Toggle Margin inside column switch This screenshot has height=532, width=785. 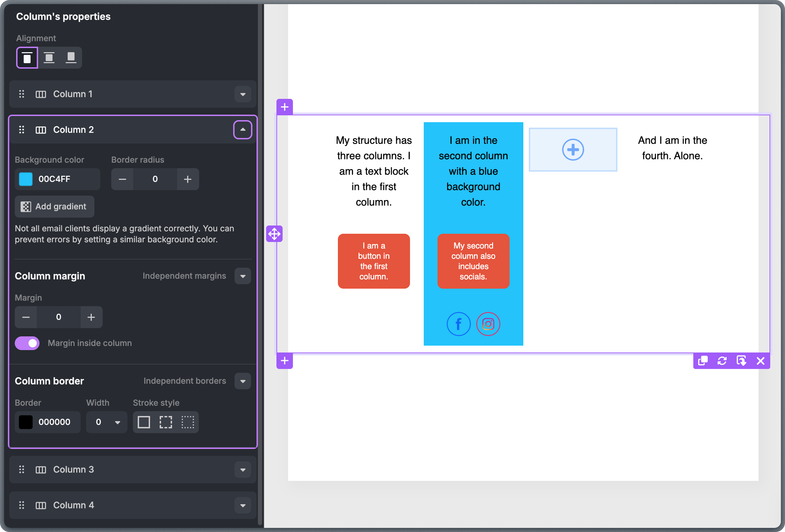tap(27, 343)
